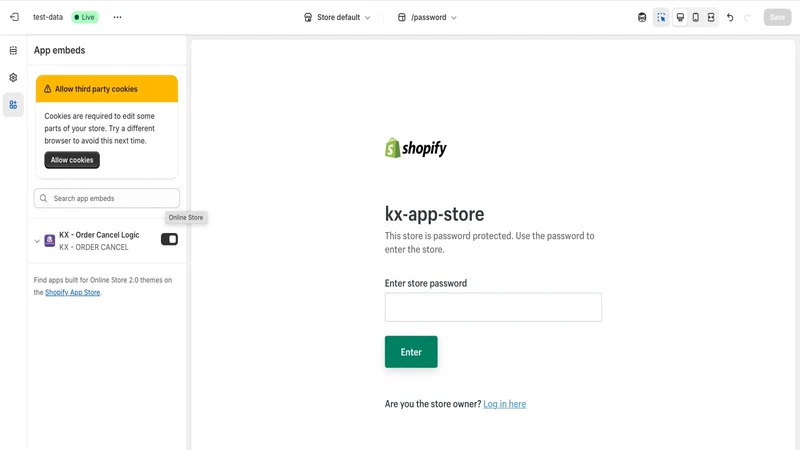Click the search magnifier icon

point(43,198)
